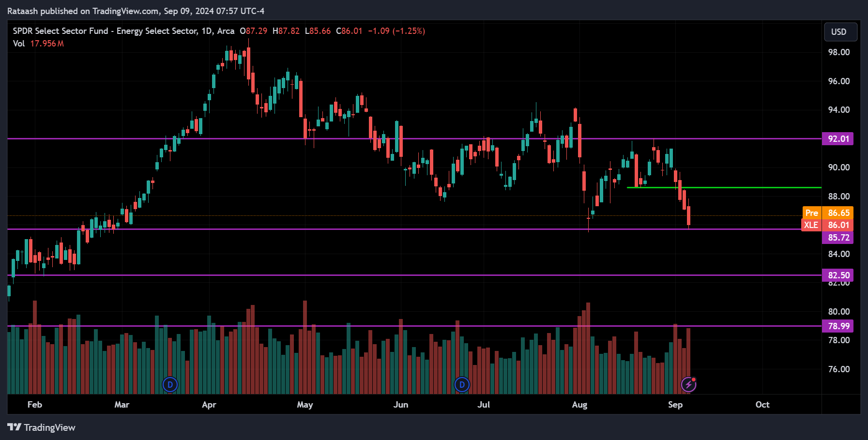Image resolution: width=868 pixels, height=440 pixels.
Task: Click the XLE 86.01 last price label
Action: [827, 225]
